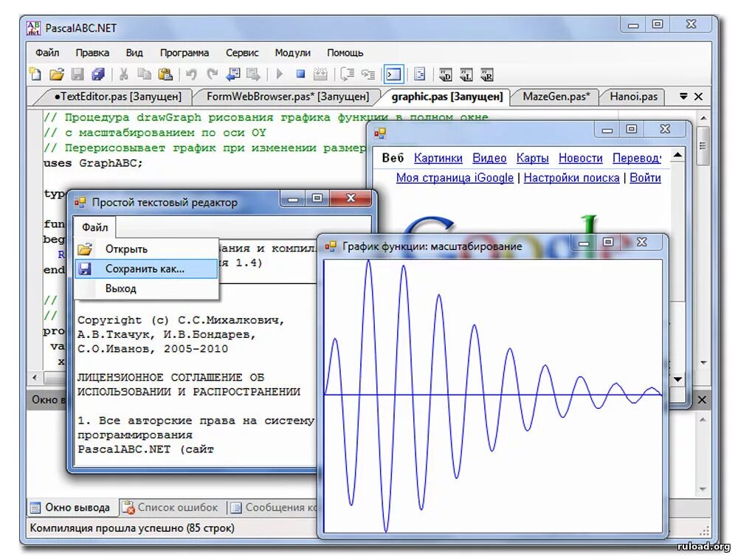Viewport: 738px width, 560px height.
Task: Click the Save All icon in the toolbar
Action: tap(98, 75)
